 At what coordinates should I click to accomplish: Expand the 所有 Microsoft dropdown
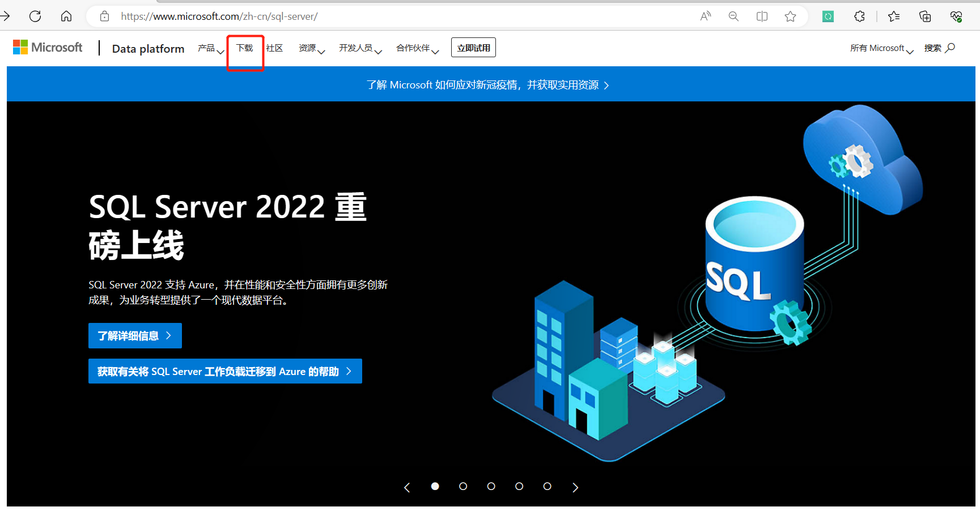click(x=882, y=48)
